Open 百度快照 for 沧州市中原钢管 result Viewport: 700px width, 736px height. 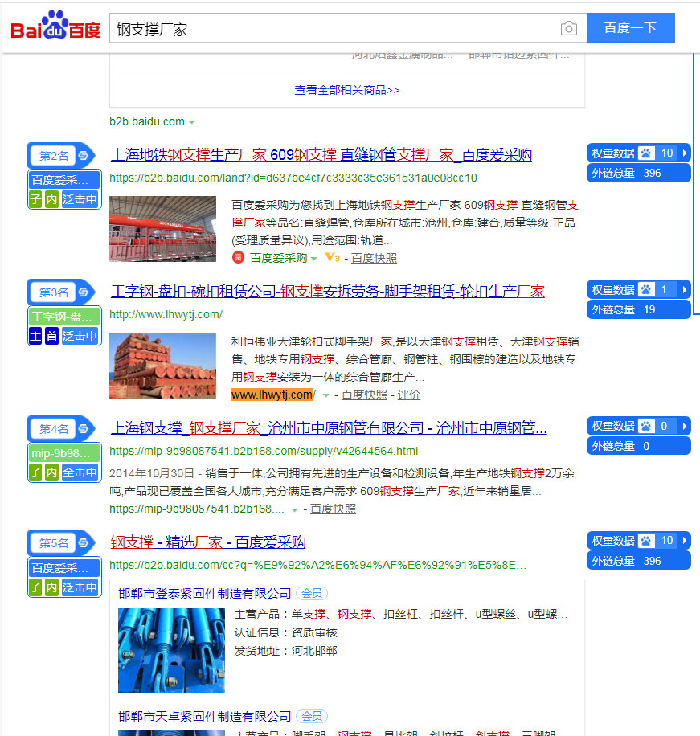click(x=333, y=509)
